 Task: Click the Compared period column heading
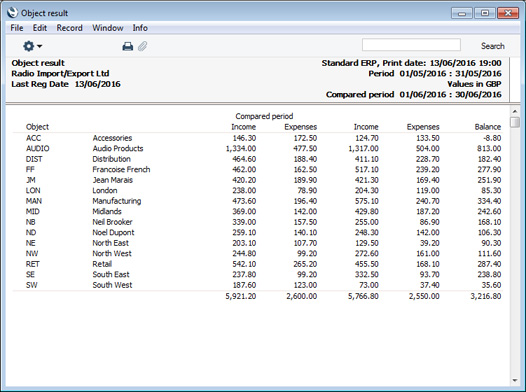pyautogui.click(x=264, y=116)
